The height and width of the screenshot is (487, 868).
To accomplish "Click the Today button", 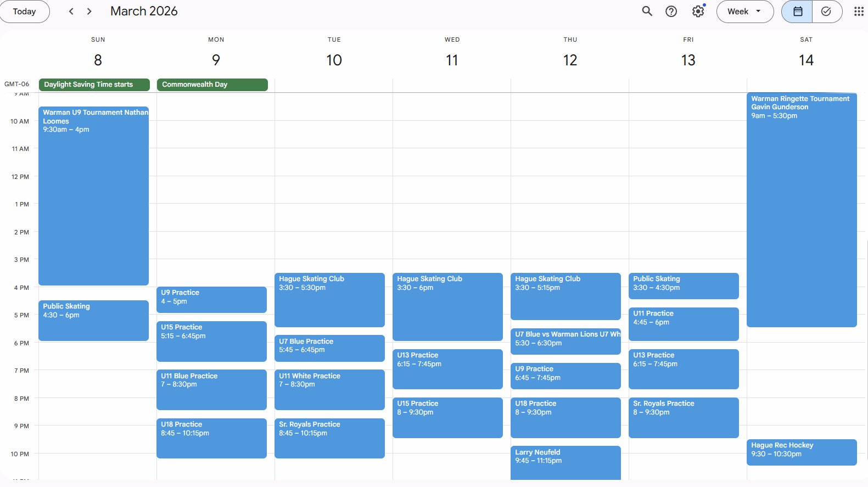I will (25, 12).
